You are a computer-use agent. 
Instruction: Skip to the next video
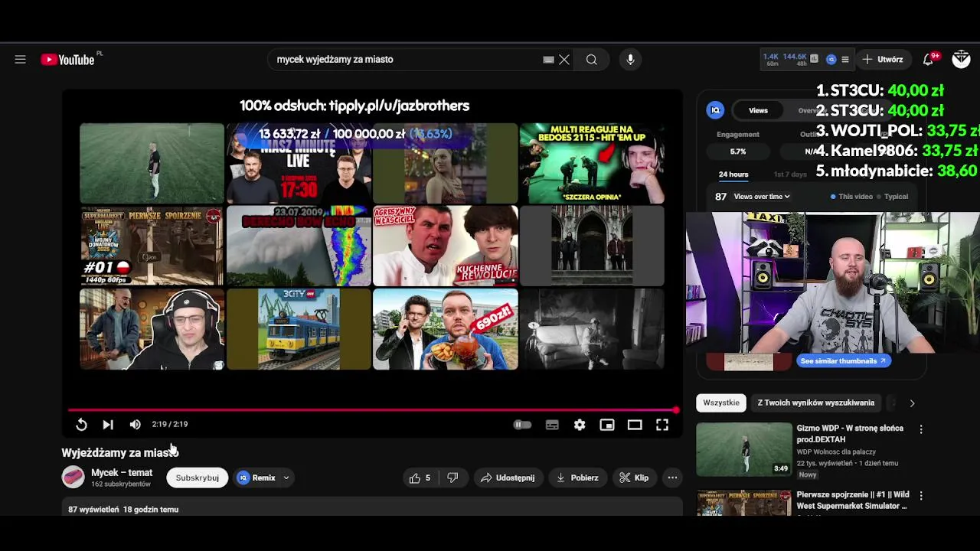108,425
